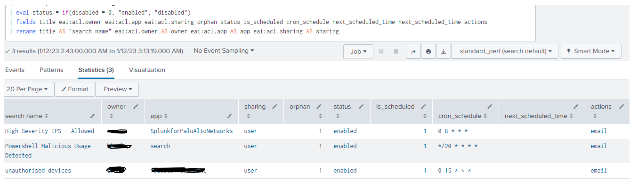This screenshot has height=185, width=644.
Task: Click the print results icon
Action: click(428, 52)
